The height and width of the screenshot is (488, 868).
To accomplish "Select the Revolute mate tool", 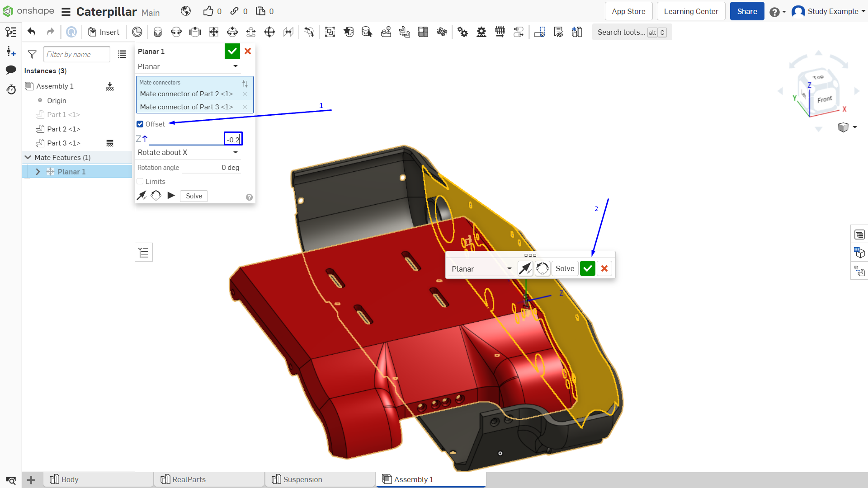I will click(176, 32).
